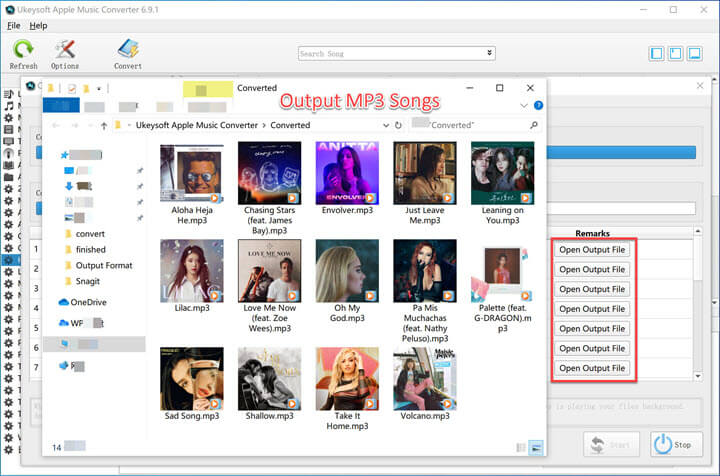Switch to the third layout view icon
Screen dimensions: 720x476
(695, 53)
